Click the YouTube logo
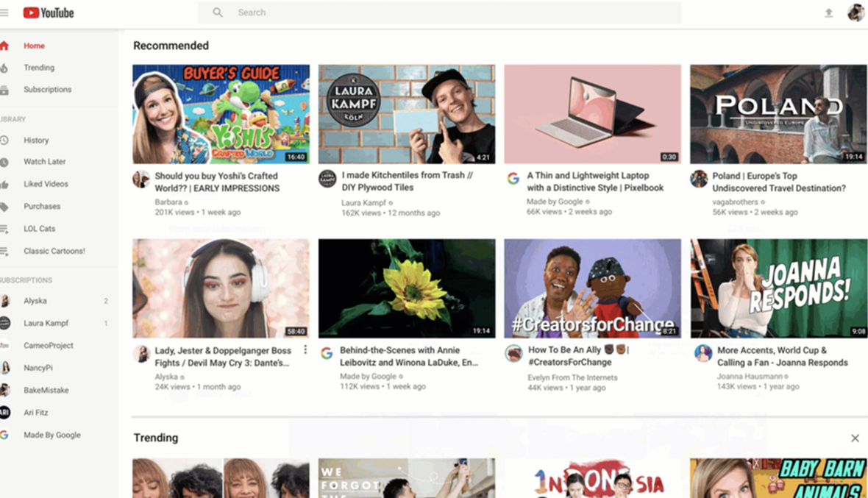Viewport: 868px width, 498px height. (x=49, y=13)
